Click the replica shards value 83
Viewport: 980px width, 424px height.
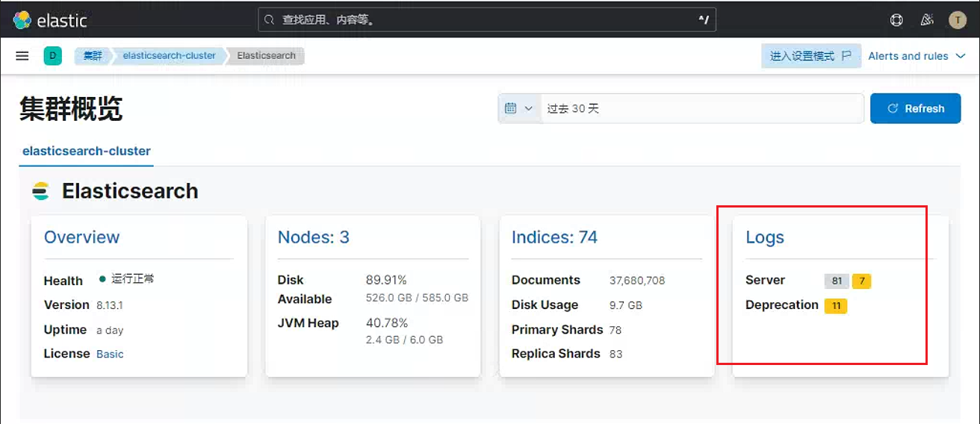point(615,354)
